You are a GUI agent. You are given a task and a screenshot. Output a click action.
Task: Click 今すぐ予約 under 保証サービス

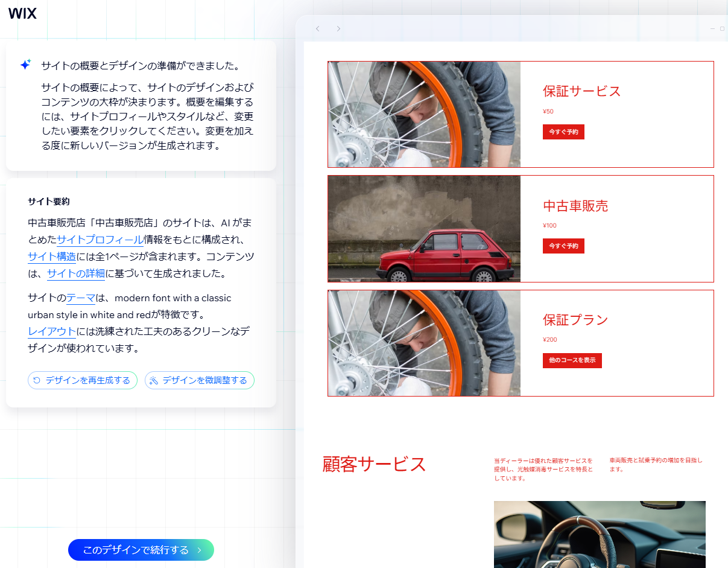coord(563,132)
